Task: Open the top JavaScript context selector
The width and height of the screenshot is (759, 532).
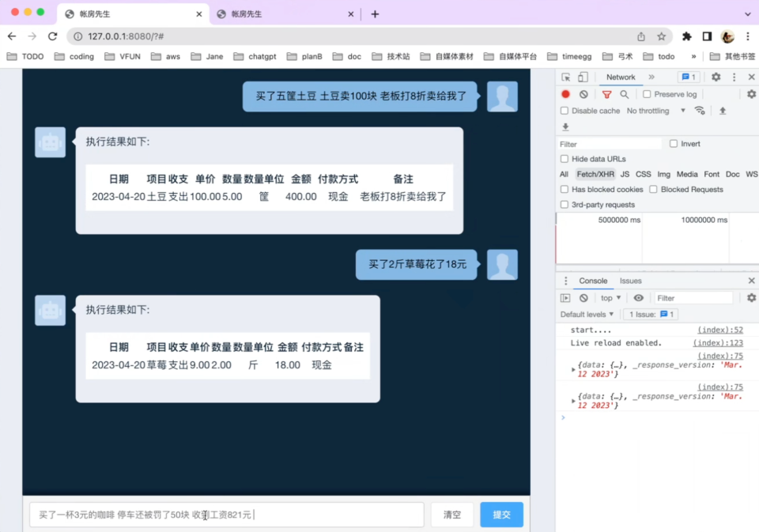Action: click(x=610, y=298)
